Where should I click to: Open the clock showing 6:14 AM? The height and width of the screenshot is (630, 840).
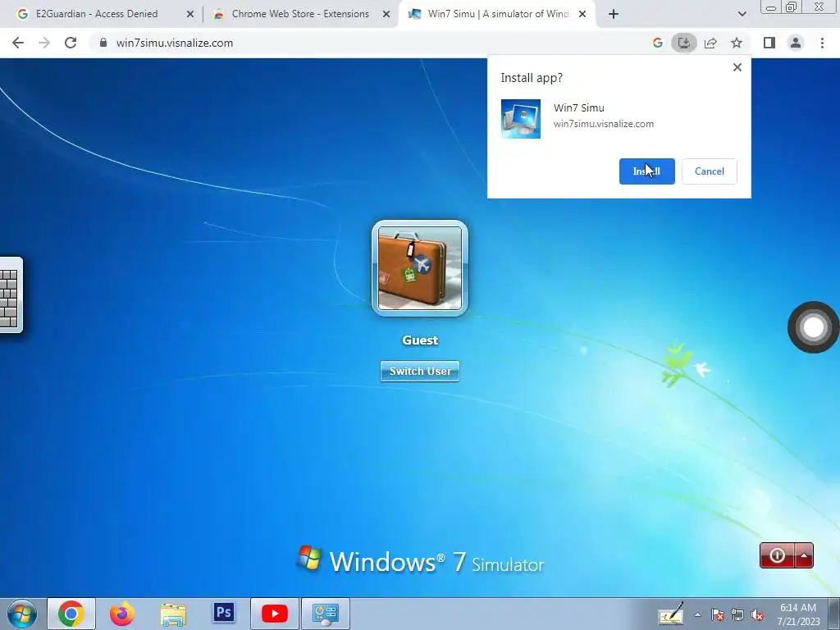798,614
